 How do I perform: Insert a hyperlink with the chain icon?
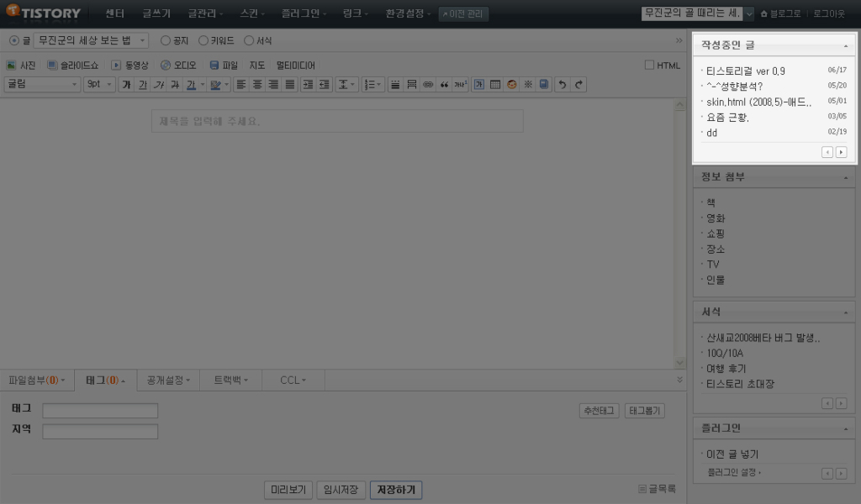(428, 85)
